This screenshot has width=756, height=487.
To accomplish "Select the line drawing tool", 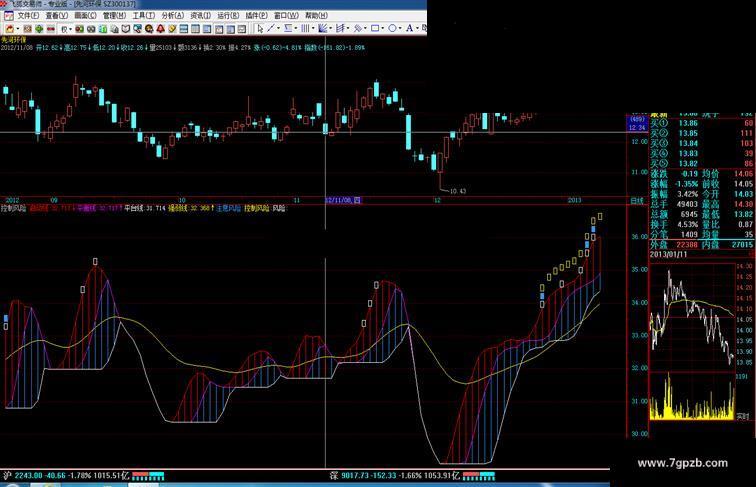I will click(270, 28).
